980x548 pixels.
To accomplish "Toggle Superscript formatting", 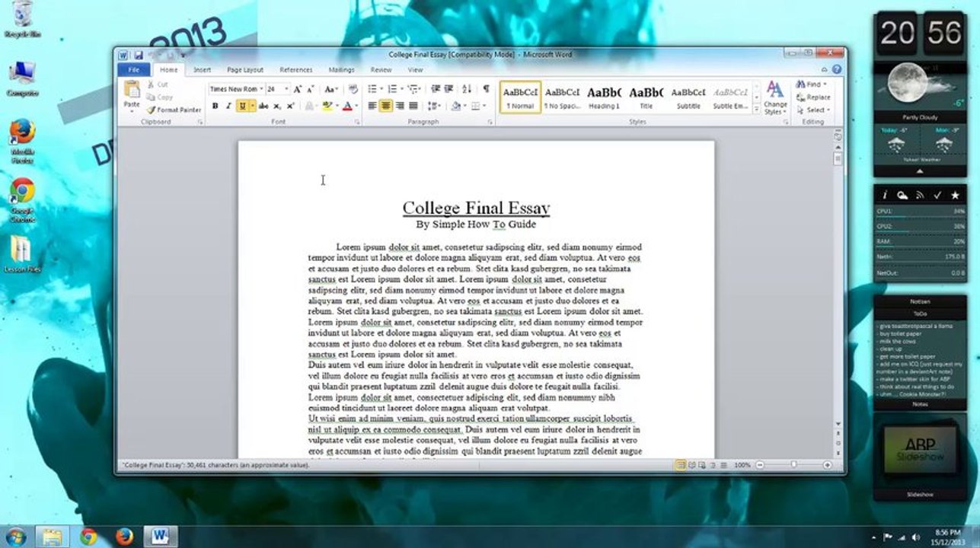I will tap(290, 107).
